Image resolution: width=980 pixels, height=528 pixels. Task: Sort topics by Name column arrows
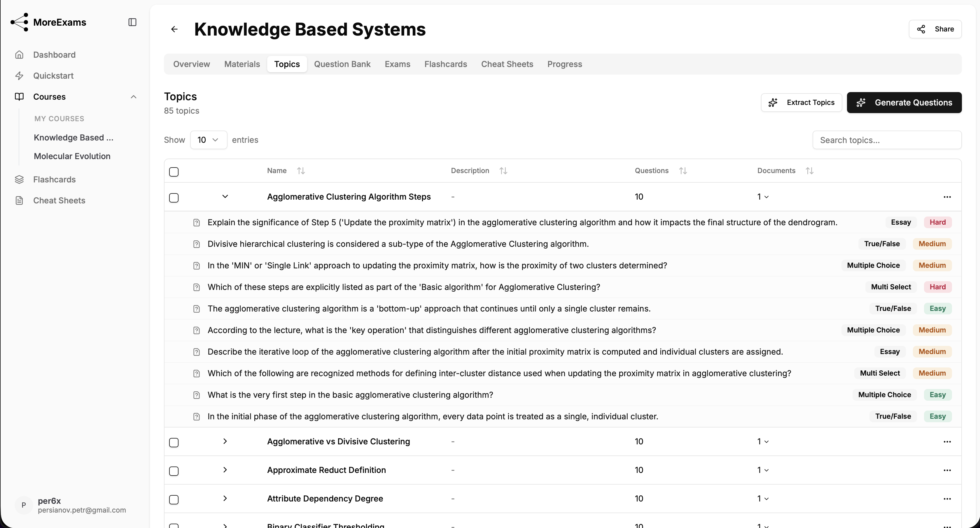coord(300,171)
